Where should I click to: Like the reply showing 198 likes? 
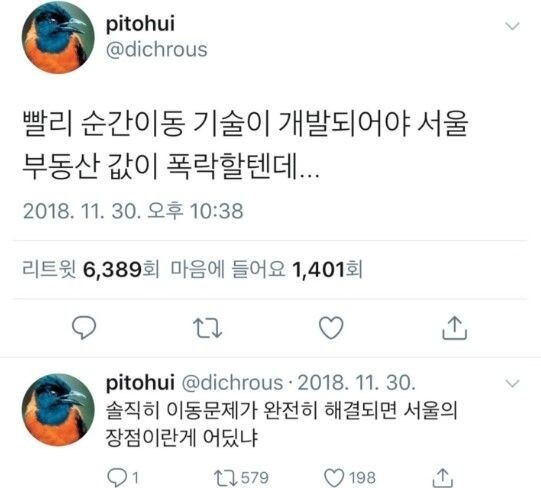click(x=350, y=478)
